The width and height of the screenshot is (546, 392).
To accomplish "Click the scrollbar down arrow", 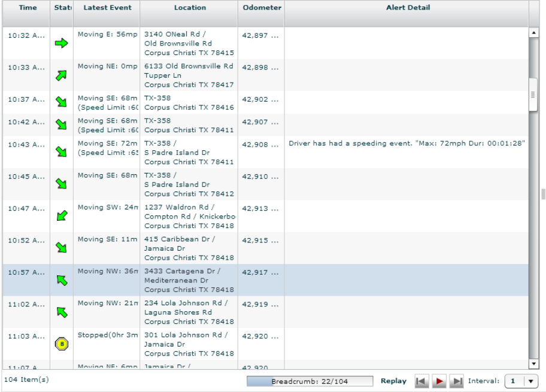I will [x=534, y=364].
